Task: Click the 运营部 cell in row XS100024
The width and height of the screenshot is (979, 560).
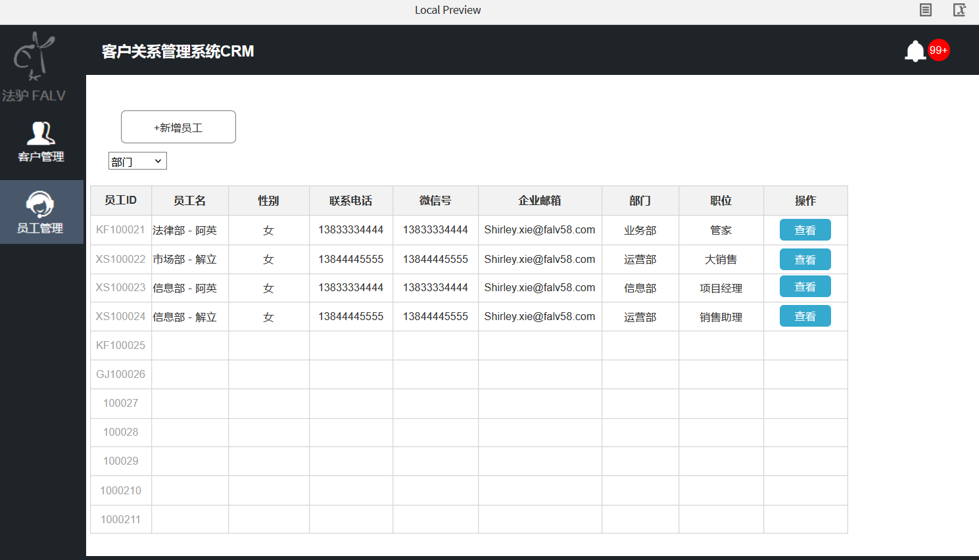Action: click(640, 317)
